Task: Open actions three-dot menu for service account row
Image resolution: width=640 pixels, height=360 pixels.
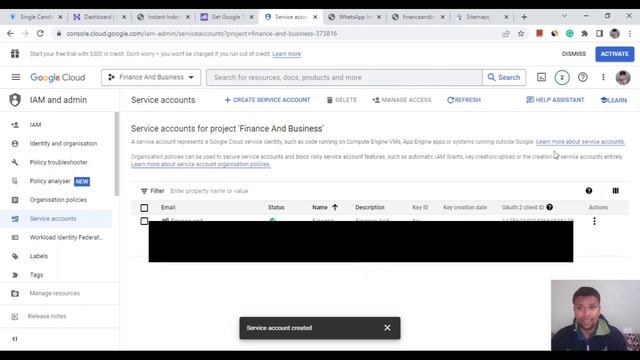Action: [594, 221]
